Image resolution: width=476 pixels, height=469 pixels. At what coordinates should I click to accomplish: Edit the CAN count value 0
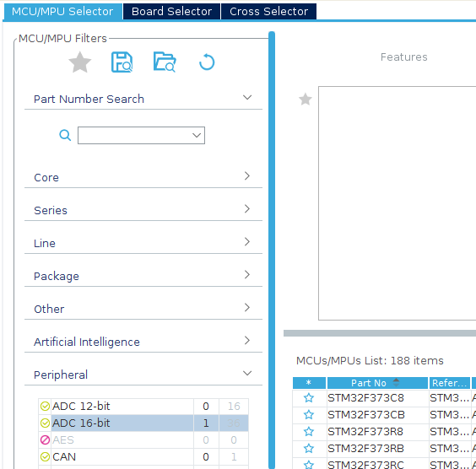tap(206, 456)
